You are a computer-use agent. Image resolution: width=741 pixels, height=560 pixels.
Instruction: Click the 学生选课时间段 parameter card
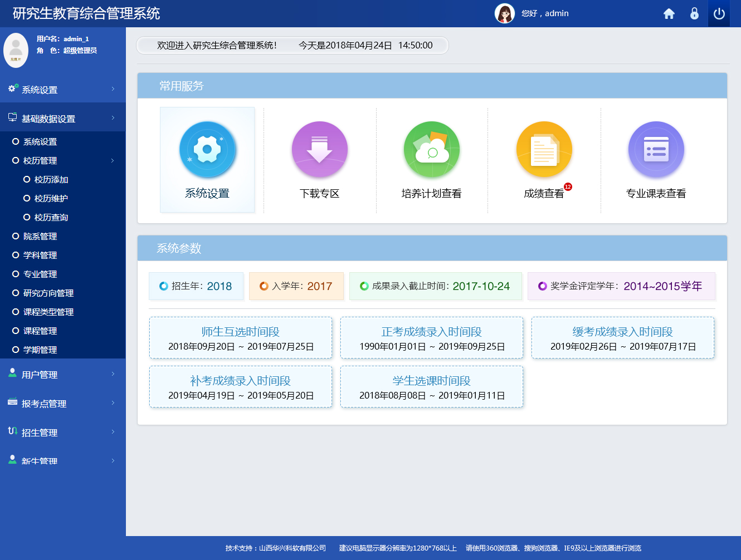pyautogui.click(x=432, y=387)
